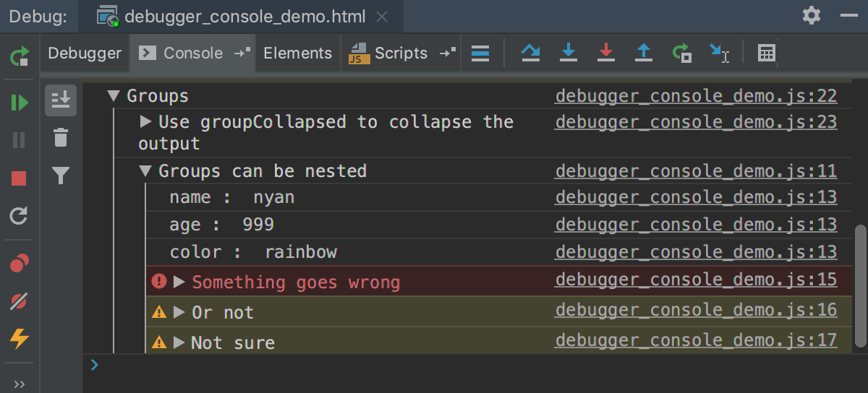Image resolution: width=868 pixels, height=393 pixels.
Task: Click Step Into blue arrow icon
Action: click(569, 53)
